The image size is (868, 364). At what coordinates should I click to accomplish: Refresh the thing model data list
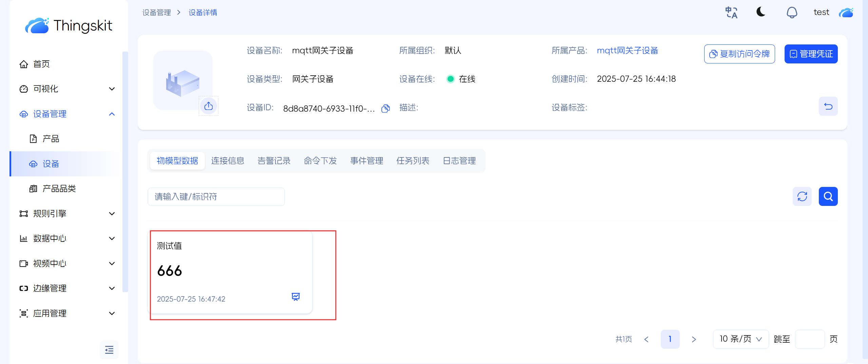pos(802,196)
